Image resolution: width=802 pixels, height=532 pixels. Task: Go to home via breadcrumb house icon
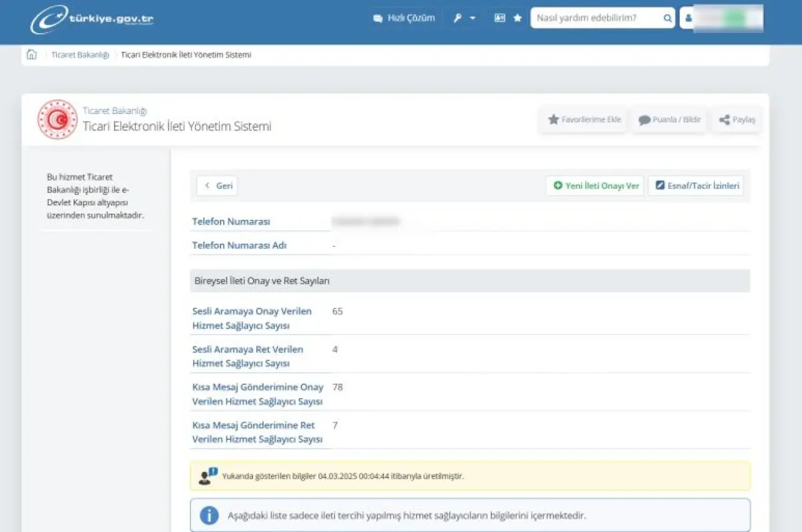pyautogui.click(x=32, y=55)
